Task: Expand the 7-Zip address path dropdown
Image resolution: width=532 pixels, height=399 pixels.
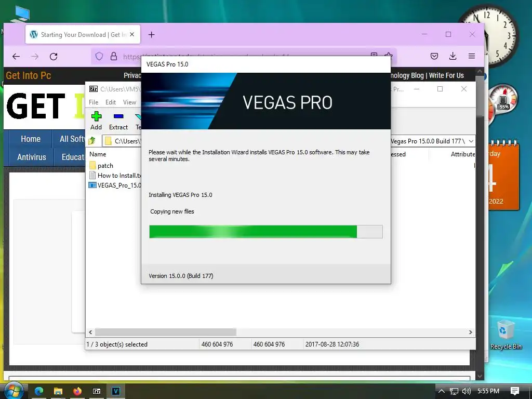Action: pyautogui.click(x=471, y=141)
